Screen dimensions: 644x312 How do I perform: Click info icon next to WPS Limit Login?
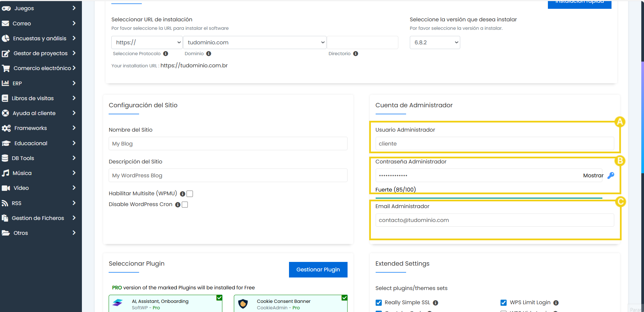point(556,303)
